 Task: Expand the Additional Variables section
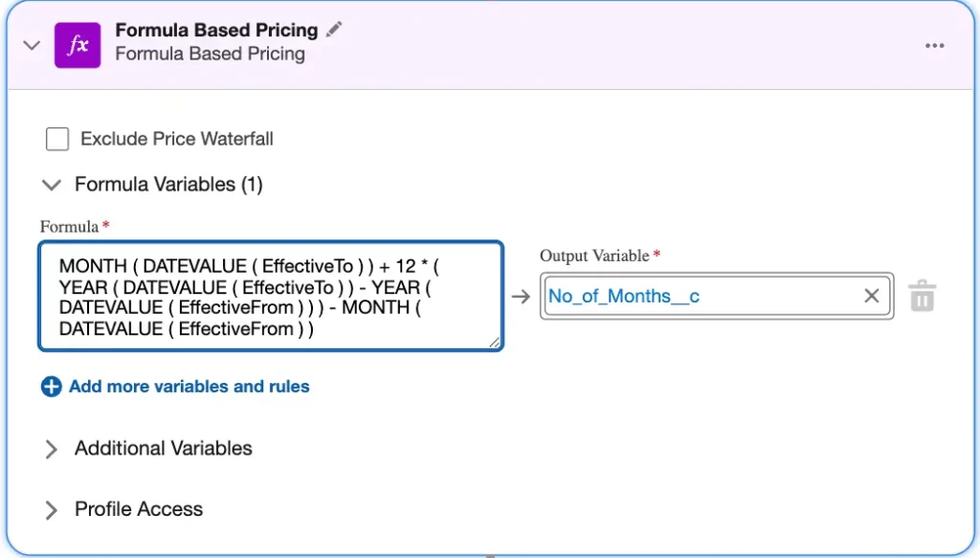[x=51, y=449]
